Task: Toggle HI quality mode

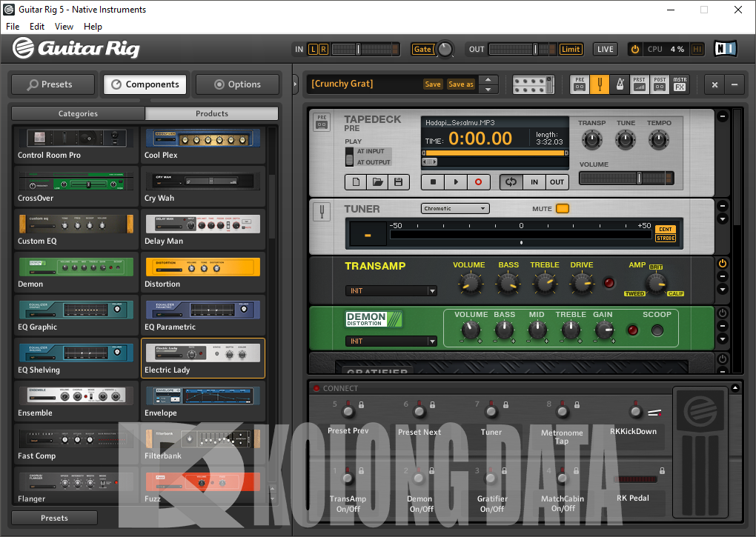Action: click(697, 49)
